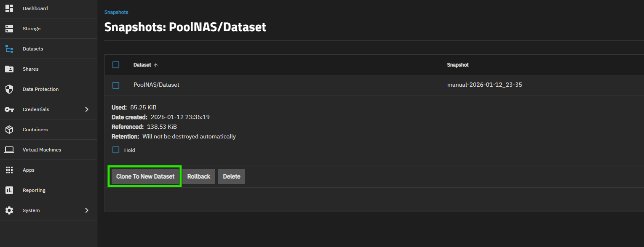The width and height of the screenshot is (644, 247).
Task: Click the Storage icon in sidebar
Action: coord(9,29)
